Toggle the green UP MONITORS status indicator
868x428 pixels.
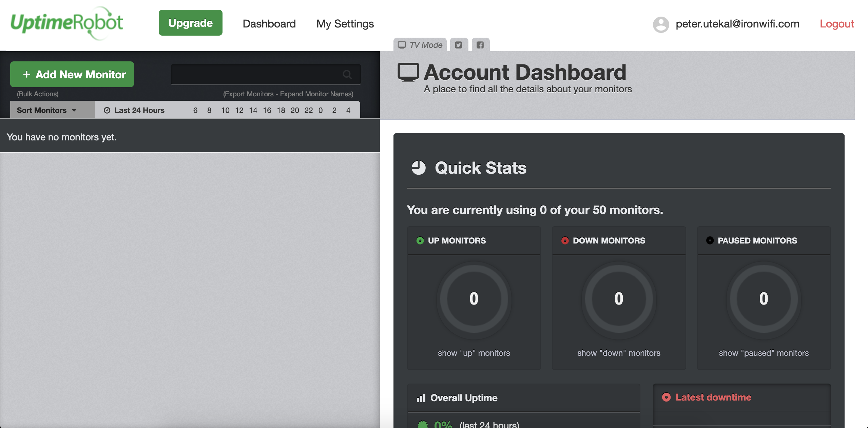[x=420, y=240]
